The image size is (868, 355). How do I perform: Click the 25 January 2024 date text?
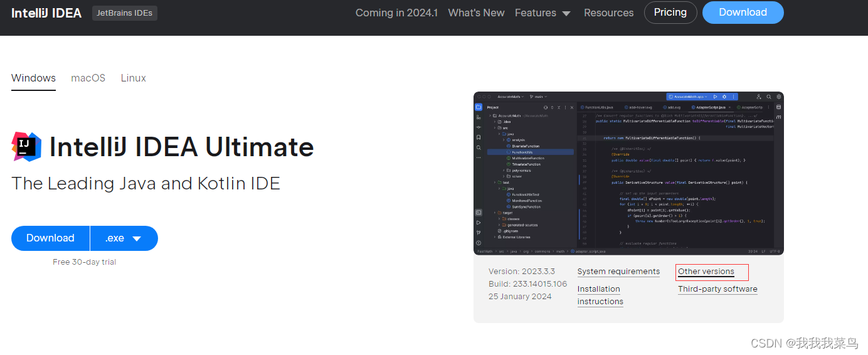pyautogui.click(x=520, y=297)
